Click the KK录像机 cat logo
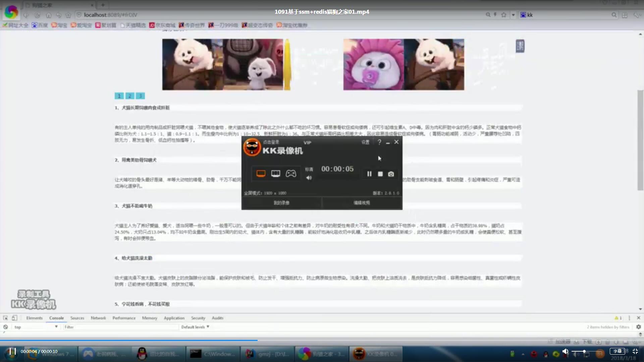 [x=252, y=147]
